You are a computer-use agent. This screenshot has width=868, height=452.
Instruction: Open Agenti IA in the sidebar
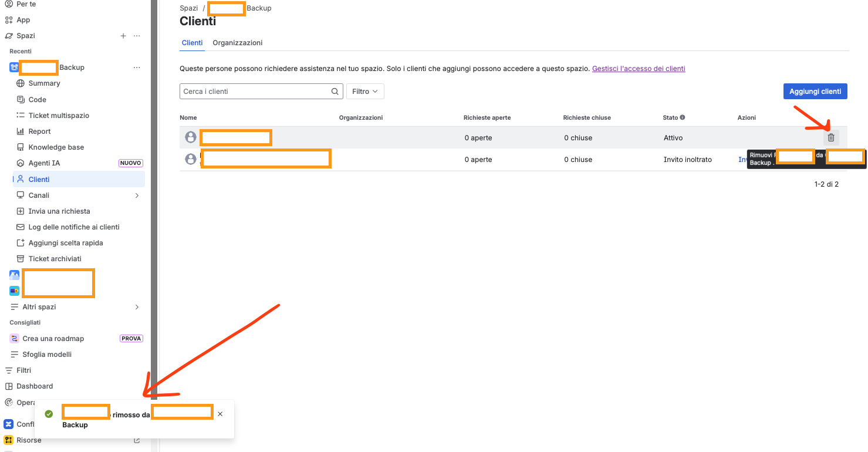[44, 163]
